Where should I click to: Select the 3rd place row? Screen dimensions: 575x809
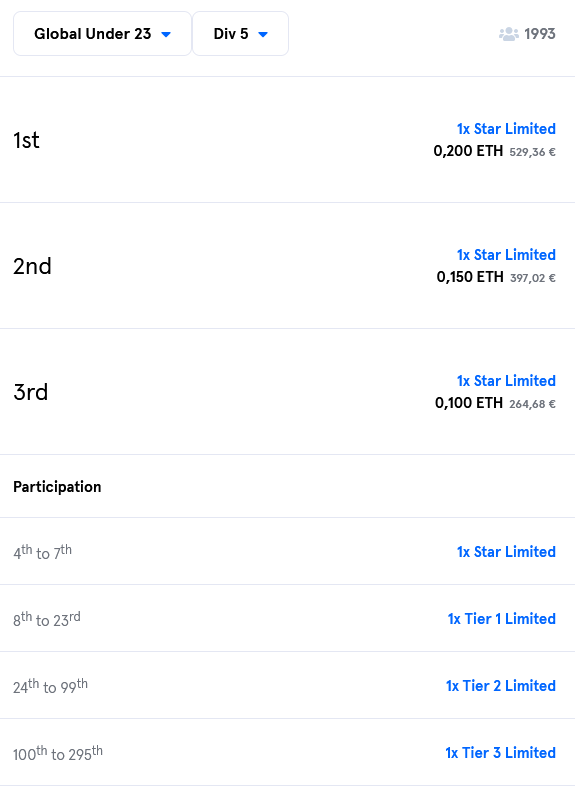pyautogui.click(x=288, y=392)
